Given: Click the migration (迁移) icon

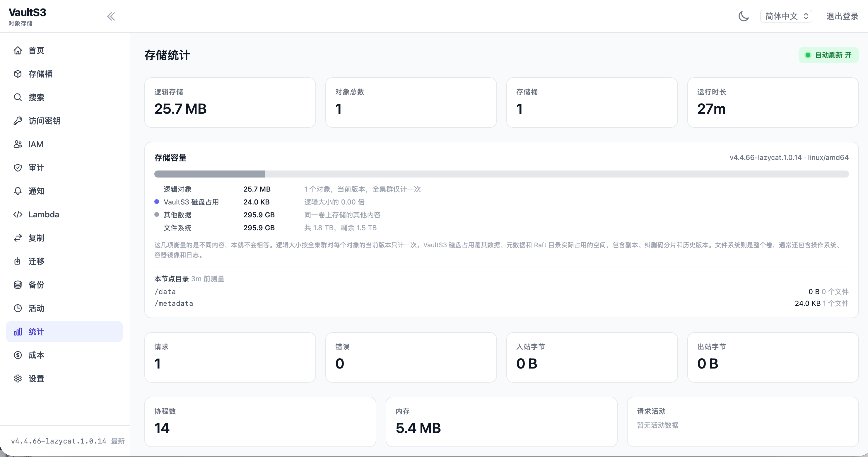Looking at the screenshot, I should 18,261.
